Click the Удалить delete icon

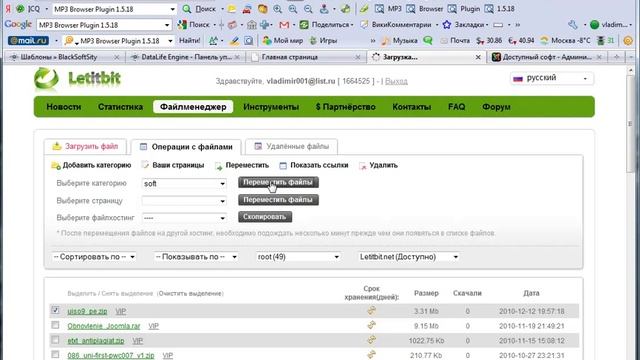click(362, 166)
